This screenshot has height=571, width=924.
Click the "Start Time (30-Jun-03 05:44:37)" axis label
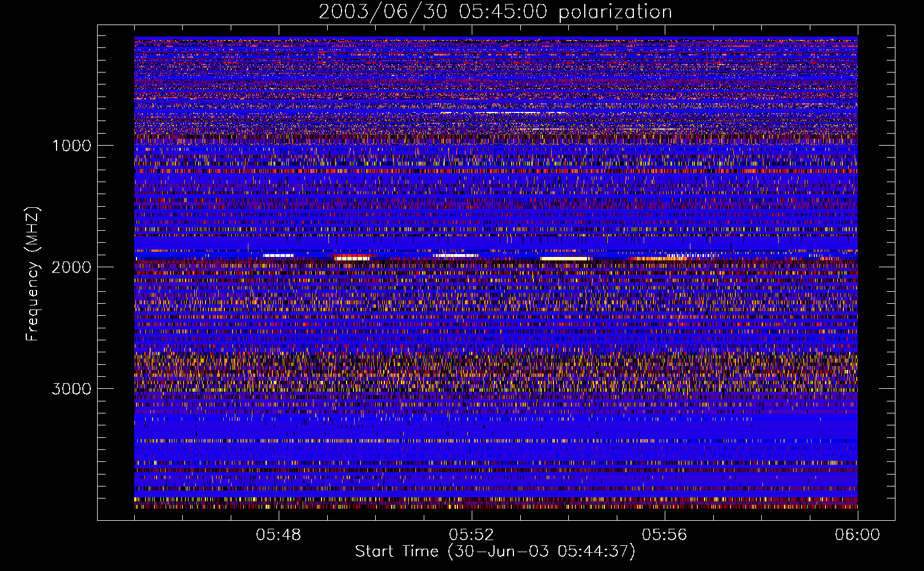(x=495, y=552)
